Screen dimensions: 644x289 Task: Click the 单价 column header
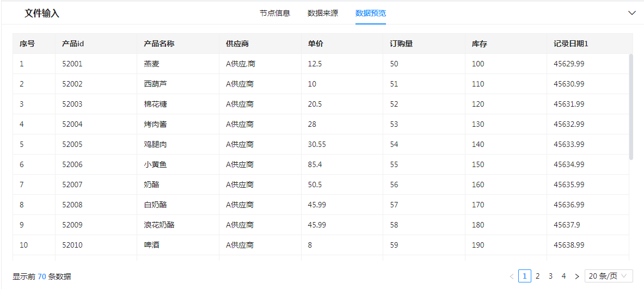coord(316,44)
